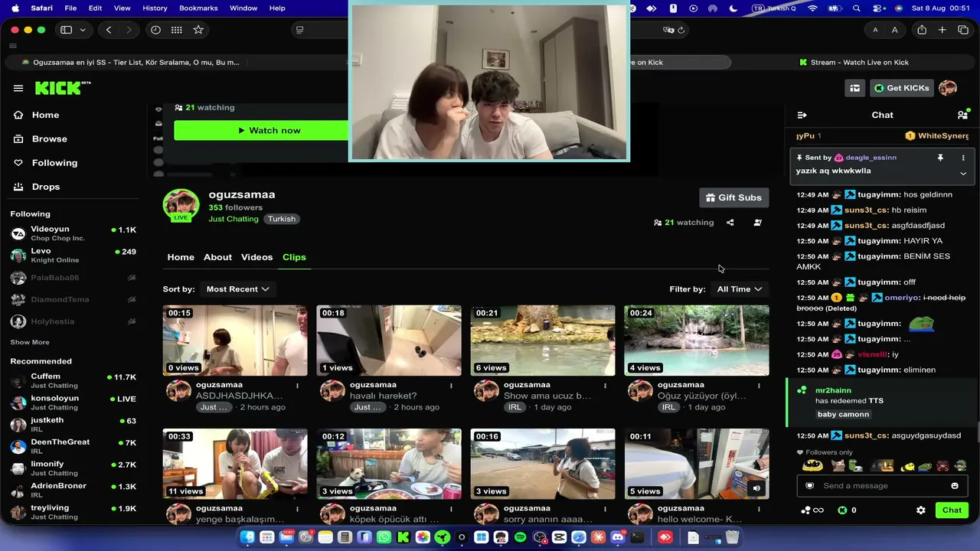Open Cuffem recommended channel
The width and height of the screenshot is (980, 551).
pyautogui.click(x=73, y=380)
